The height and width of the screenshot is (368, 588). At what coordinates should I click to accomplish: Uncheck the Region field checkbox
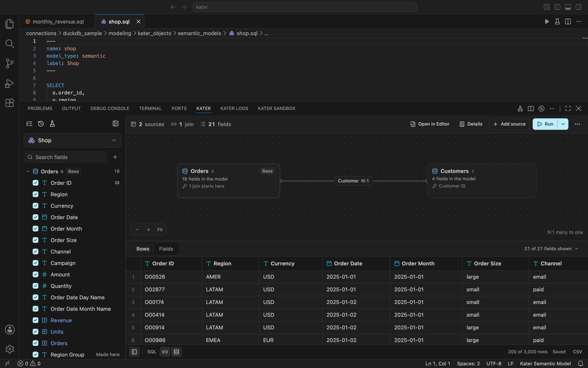click(36, 194)
